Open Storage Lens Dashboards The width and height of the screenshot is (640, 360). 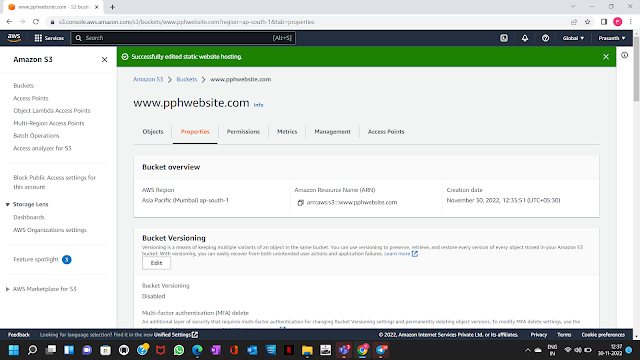point(29,217)
